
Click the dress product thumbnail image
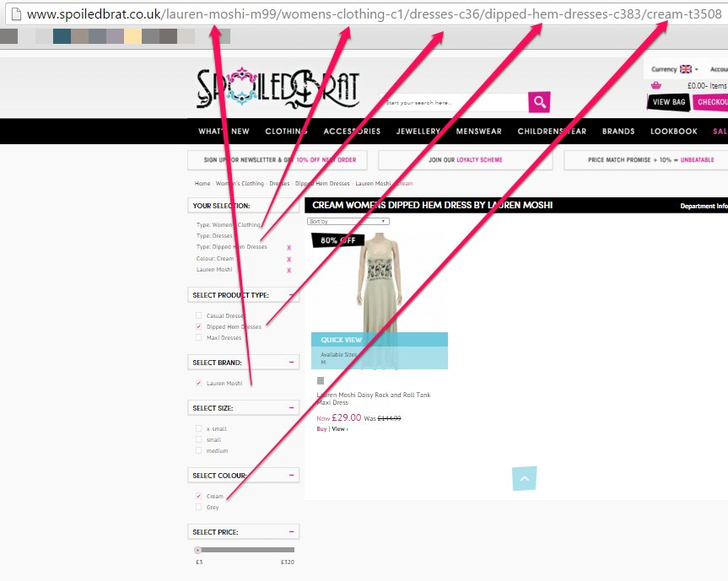coord(380,301)
